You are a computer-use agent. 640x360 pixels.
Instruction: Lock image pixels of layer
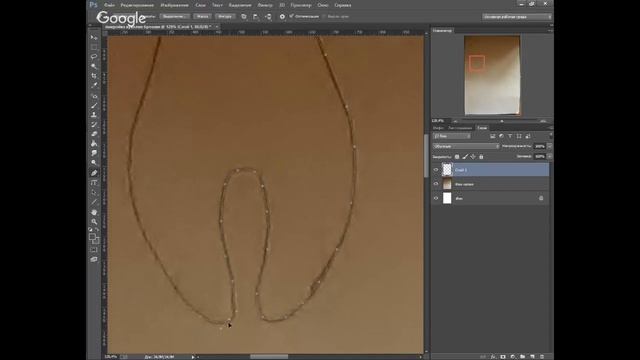click(465, 157)
